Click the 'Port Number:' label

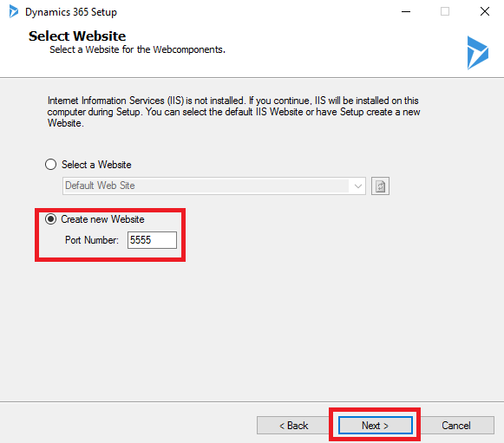pyautogui.click(x=92, y=240)
